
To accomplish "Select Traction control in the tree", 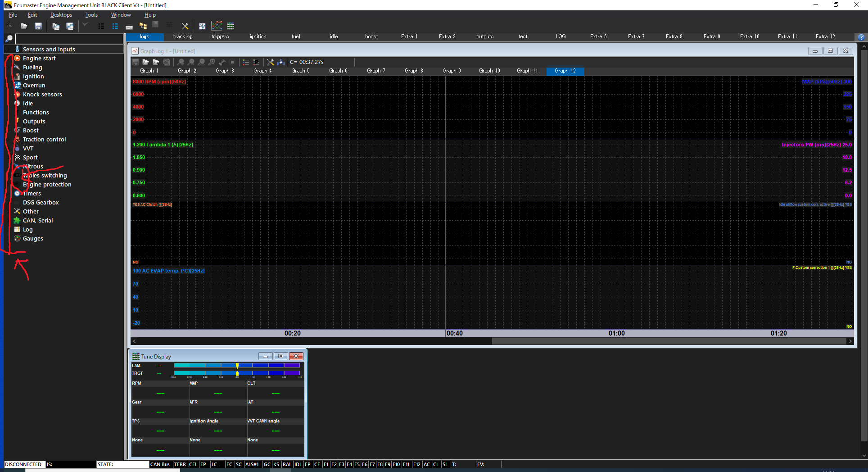I will pyautogui.click(x=44, y=140).
